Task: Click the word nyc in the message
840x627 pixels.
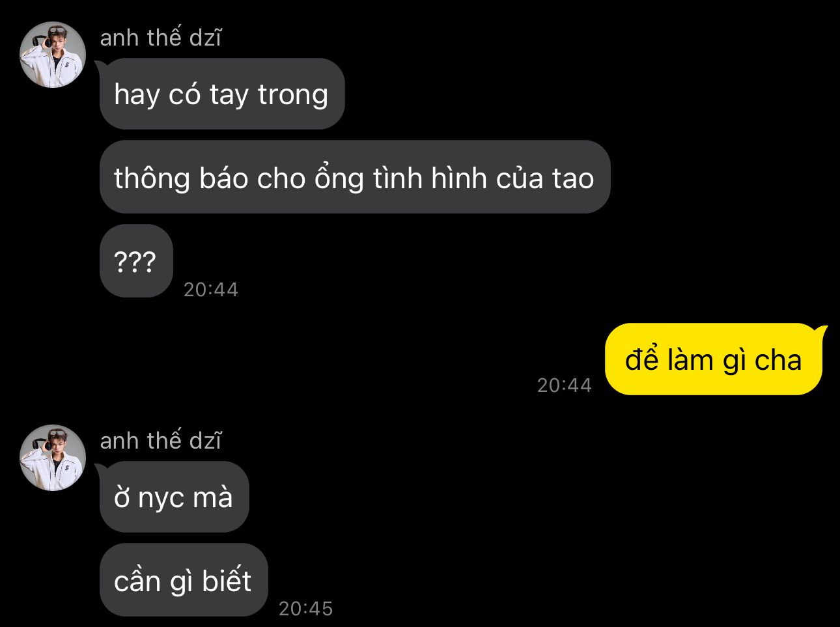Action: point(161,499)
